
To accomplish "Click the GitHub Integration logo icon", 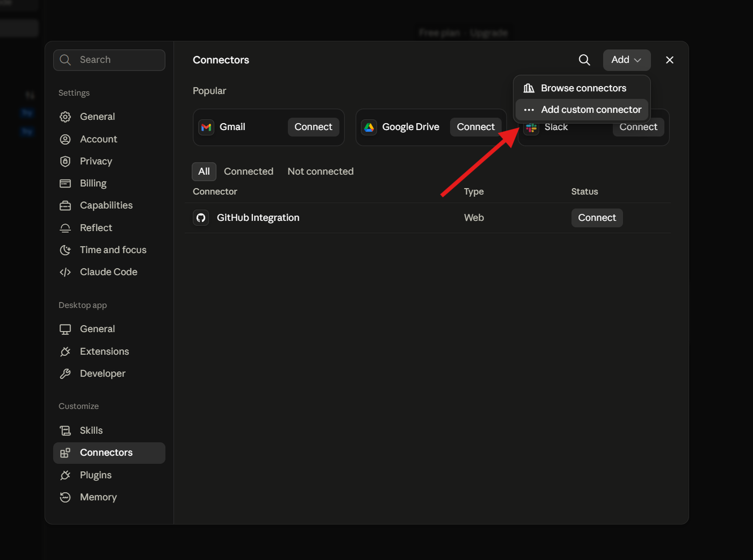I will click(201, 218).
